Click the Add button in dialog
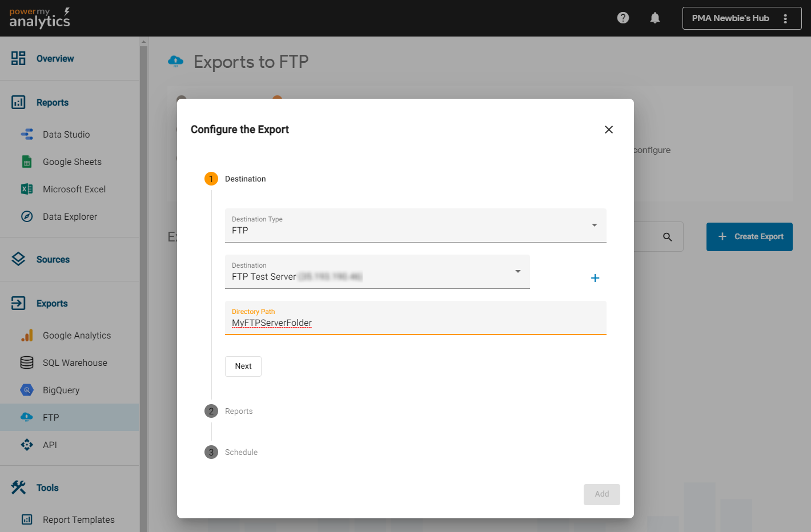This screenshot has height=532, width=811. click(x=601, y=494)
